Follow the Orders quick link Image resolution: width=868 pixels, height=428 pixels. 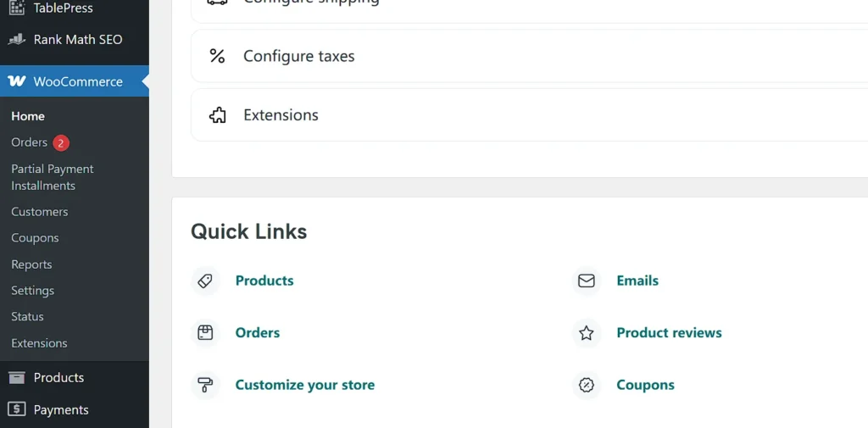point(258,333)
